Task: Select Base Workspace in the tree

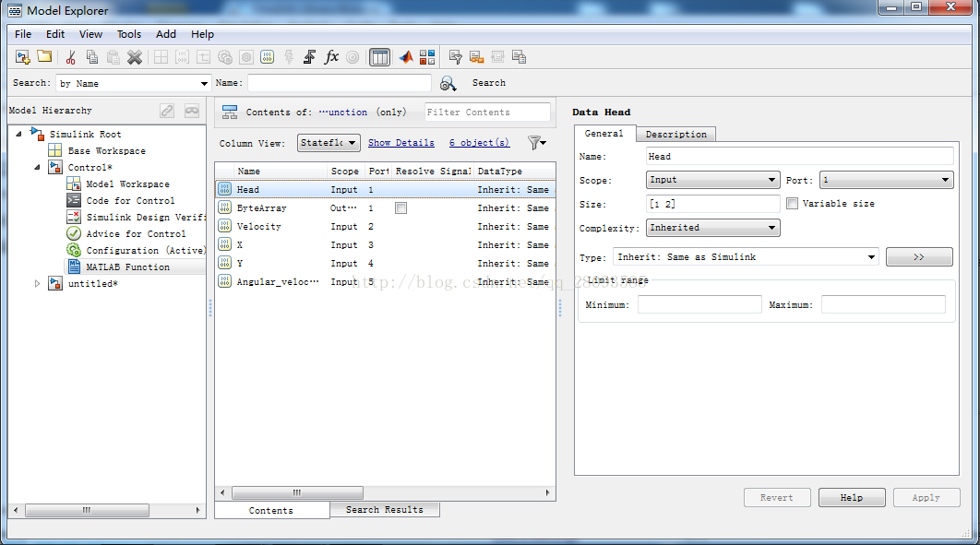Action: 106,150
